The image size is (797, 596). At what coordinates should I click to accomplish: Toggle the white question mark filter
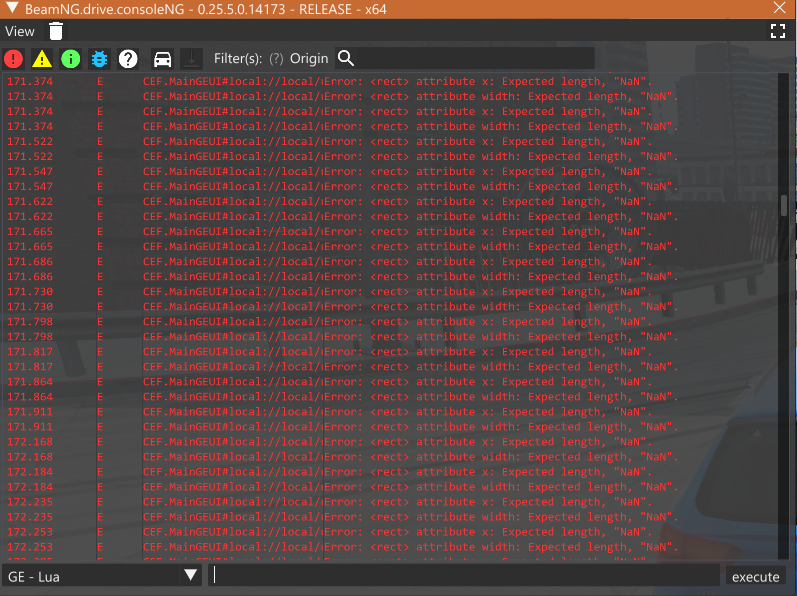128,59
